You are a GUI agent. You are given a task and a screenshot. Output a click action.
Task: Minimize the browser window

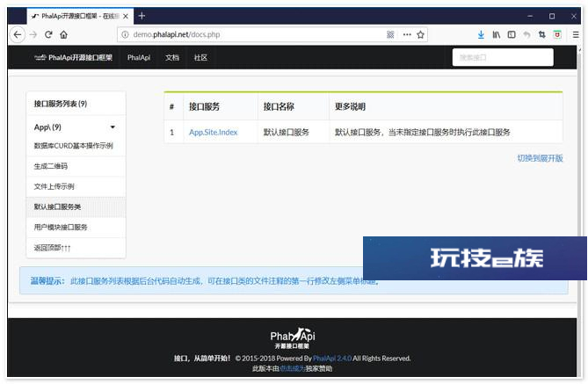(x=530, y=16)
